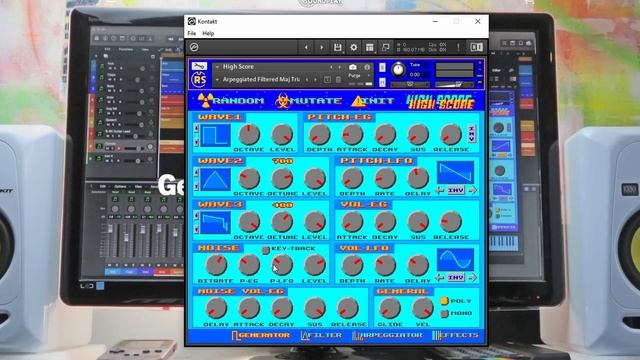Toggle the info pane icon in toolbar
The width and height of the screenshot is (640, 360).
point(476,47)
